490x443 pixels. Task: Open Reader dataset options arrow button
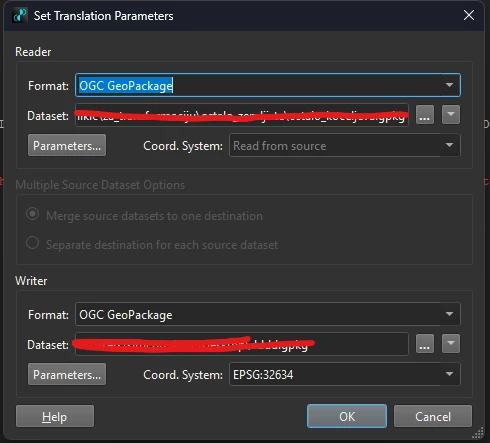coord(451,115)
